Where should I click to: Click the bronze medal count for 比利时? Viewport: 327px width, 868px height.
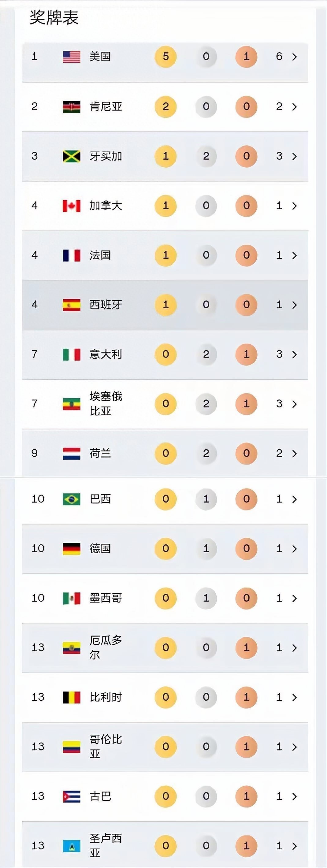(x=247, y=697)
